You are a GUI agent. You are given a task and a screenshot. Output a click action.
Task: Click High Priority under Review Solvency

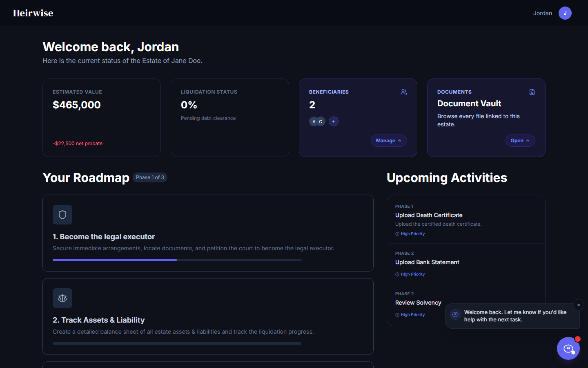[410, 315]
